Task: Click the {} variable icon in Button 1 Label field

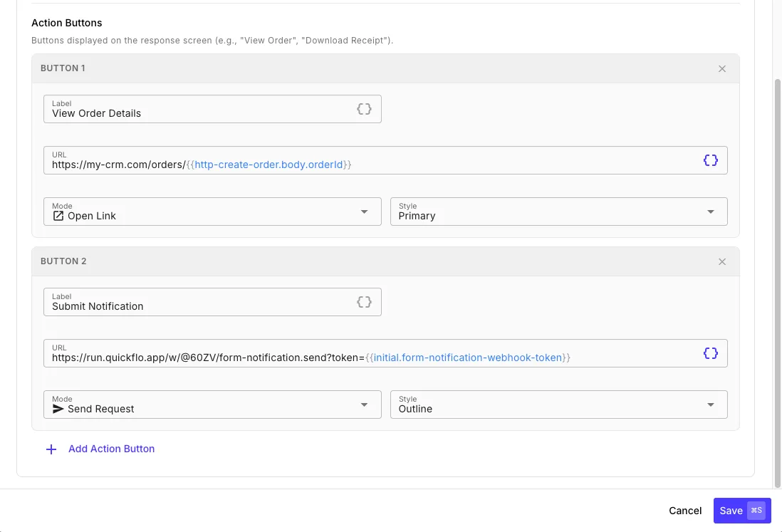Action: pyautogui.click(x=364, y=109)
